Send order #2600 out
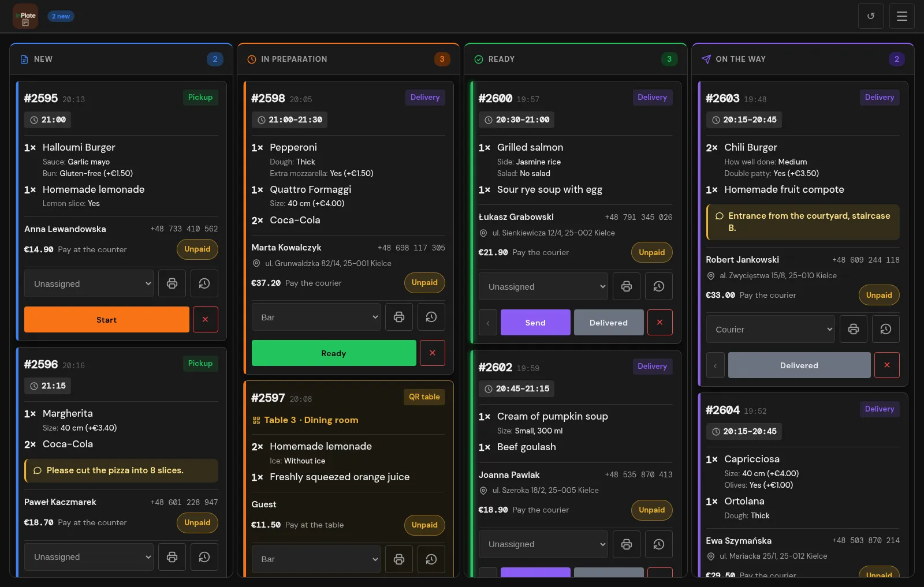924x587 pixels. (535, 322)
